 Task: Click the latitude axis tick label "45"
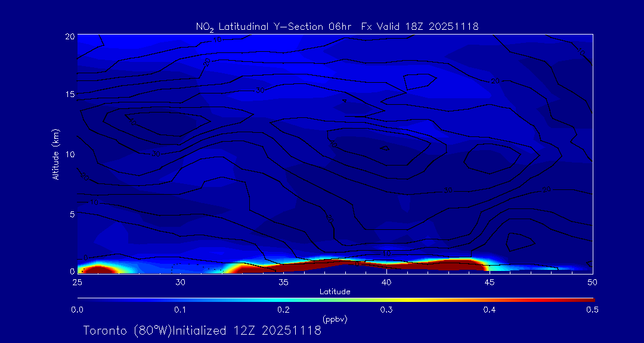coord(489,282)
